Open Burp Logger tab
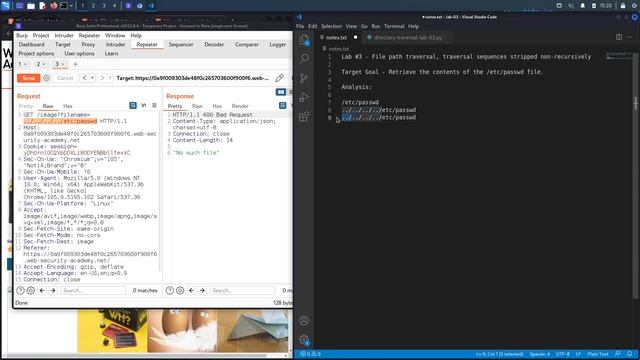Viewport: 640px width, 360px height. click(x=278, y=44)
